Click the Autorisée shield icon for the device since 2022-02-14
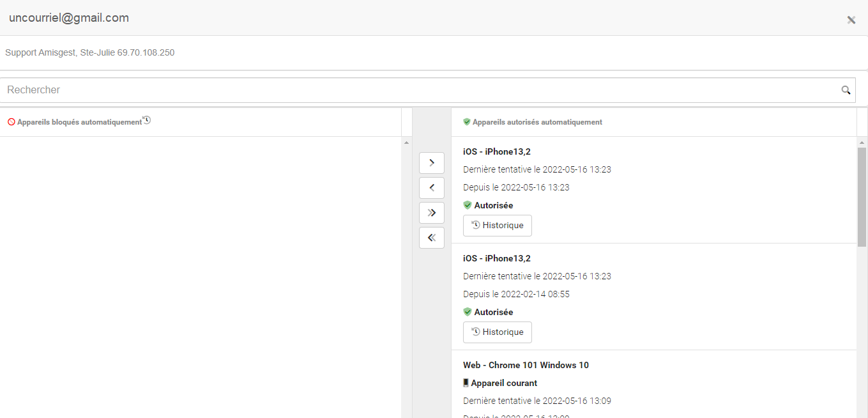Viewport: 868px width, 418px height. [x=468, y=312]
